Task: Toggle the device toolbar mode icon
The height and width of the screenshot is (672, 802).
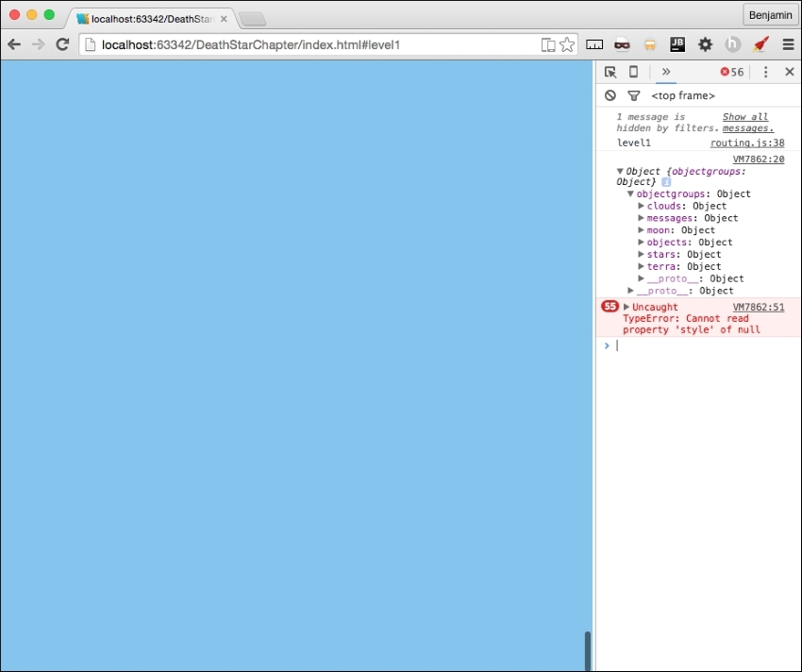Action: (633, 71)
